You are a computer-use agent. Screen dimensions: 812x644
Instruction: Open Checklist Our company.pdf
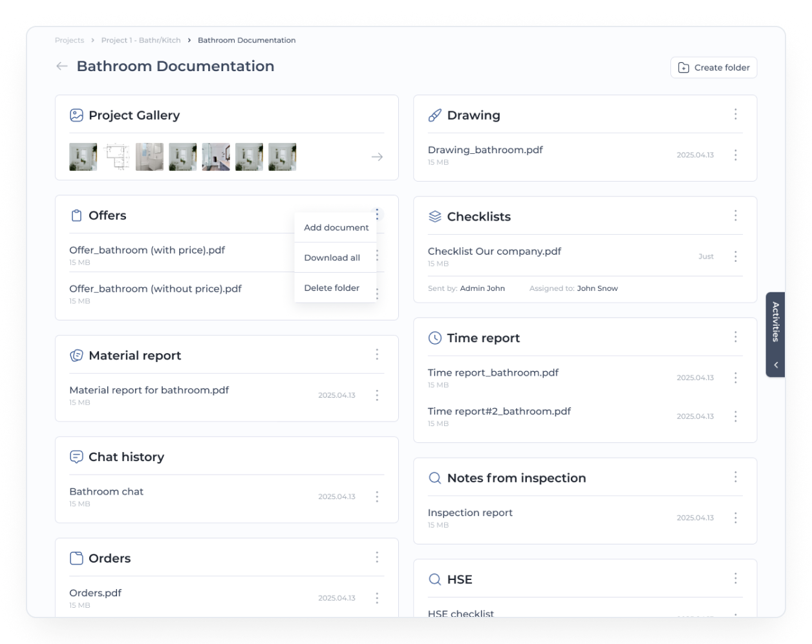click(x=494, y=252)
